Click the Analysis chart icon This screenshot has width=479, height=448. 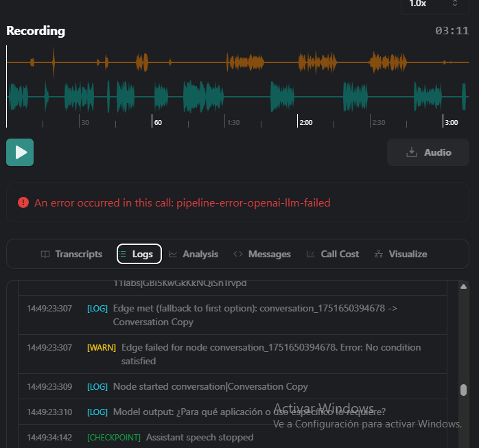coord(173,254)
